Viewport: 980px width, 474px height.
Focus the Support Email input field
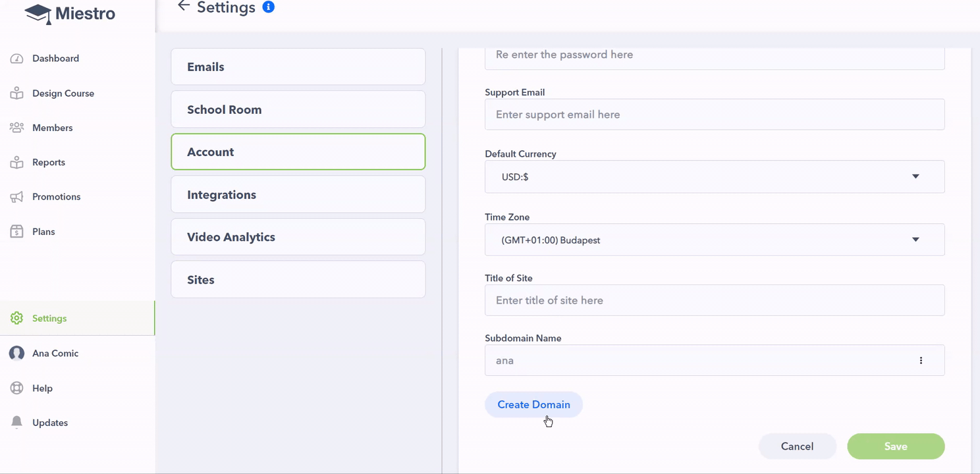pos(715,115)
